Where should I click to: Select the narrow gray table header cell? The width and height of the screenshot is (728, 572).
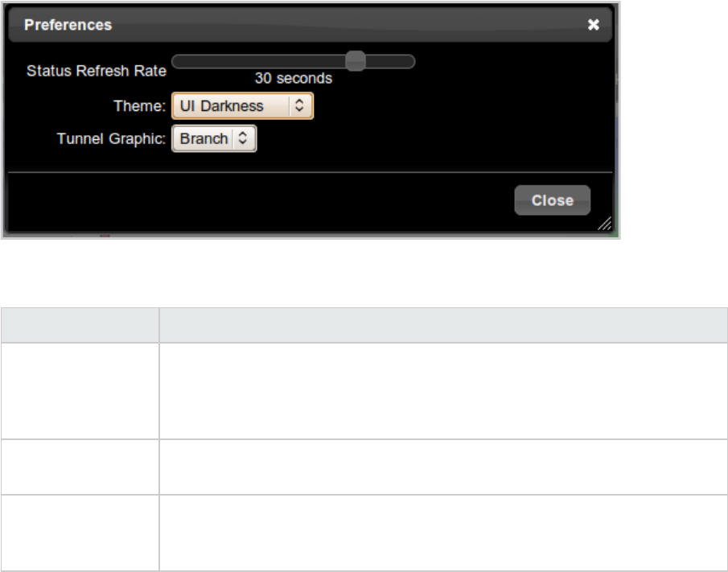click(x=80, y=325)
